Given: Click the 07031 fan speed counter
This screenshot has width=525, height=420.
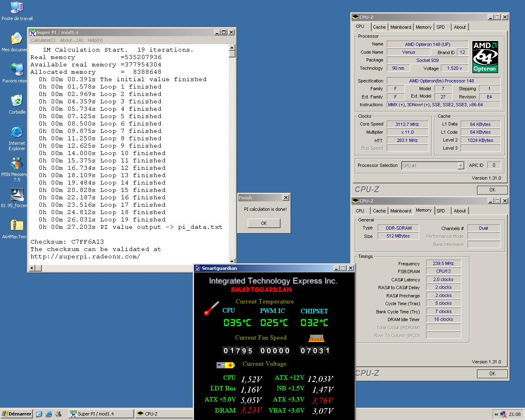Looking at the screenshot, I should 315,351.
